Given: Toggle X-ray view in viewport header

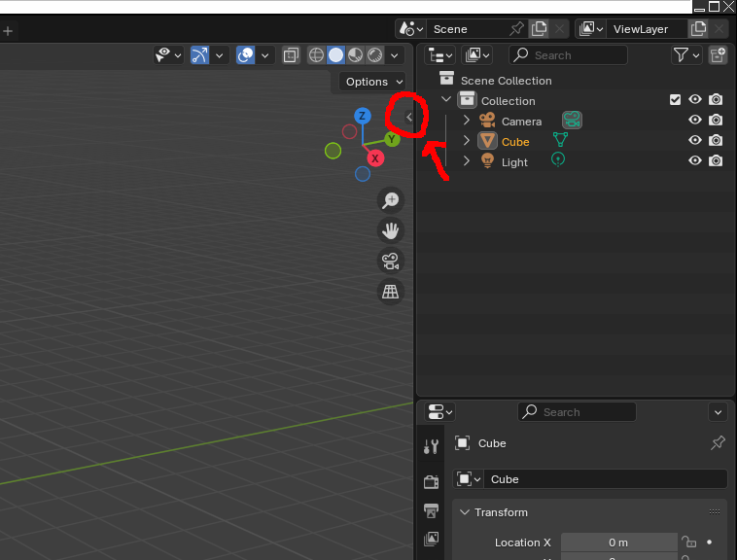Looking at the screenshot, I should pos(291,55).
